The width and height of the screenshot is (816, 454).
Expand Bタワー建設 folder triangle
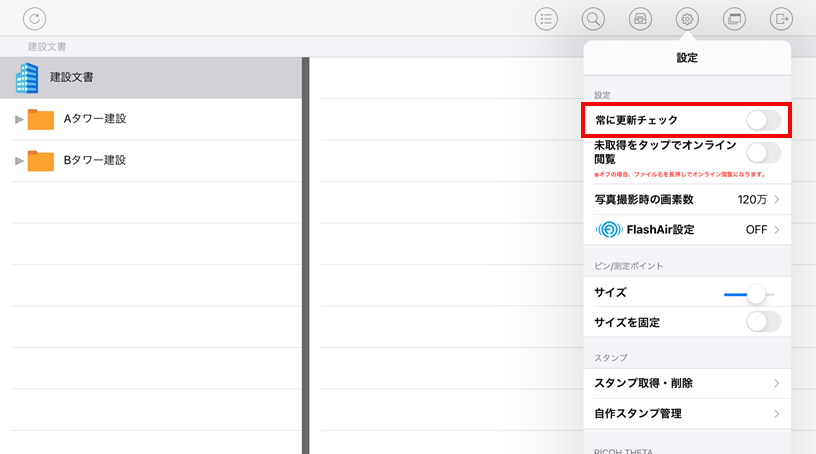[19, 161]
